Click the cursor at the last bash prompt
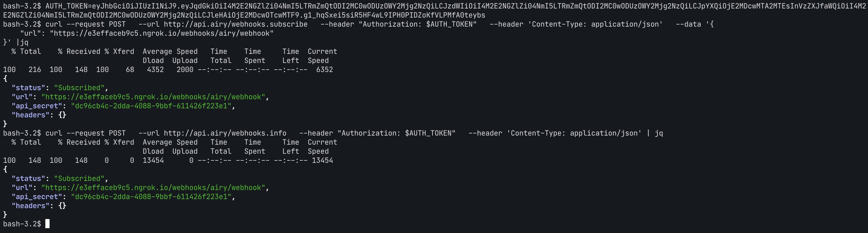Viewport: 868px width, 233px height. coord(47,224)
